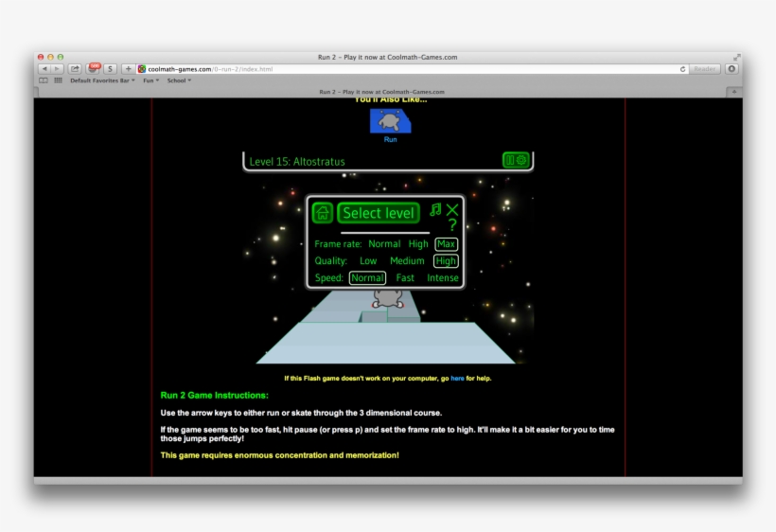Screen dimensions: 776x532
Task: Click the Run 2 Game Instructions heading
Action: 214,395
